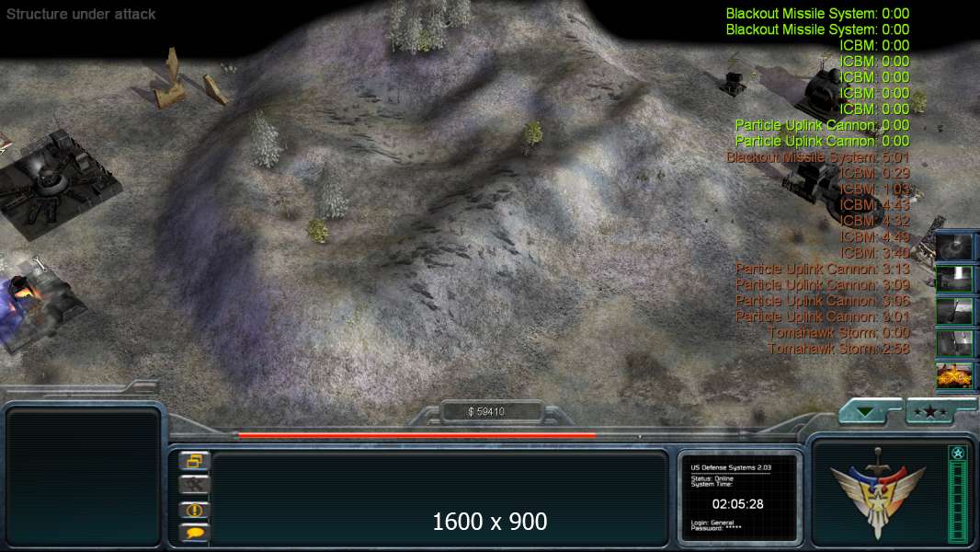Image resolution: width=980 pixels, height=552 pixels.
Task: Open chat with the speech bubble button
Action: (194, 533)
